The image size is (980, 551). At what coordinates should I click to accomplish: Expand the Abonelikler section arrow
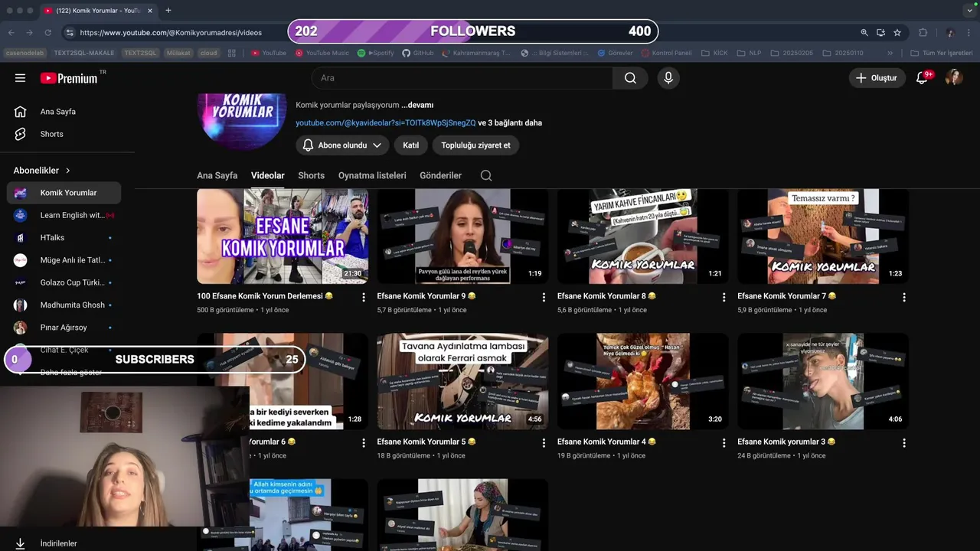coord(67,171)
